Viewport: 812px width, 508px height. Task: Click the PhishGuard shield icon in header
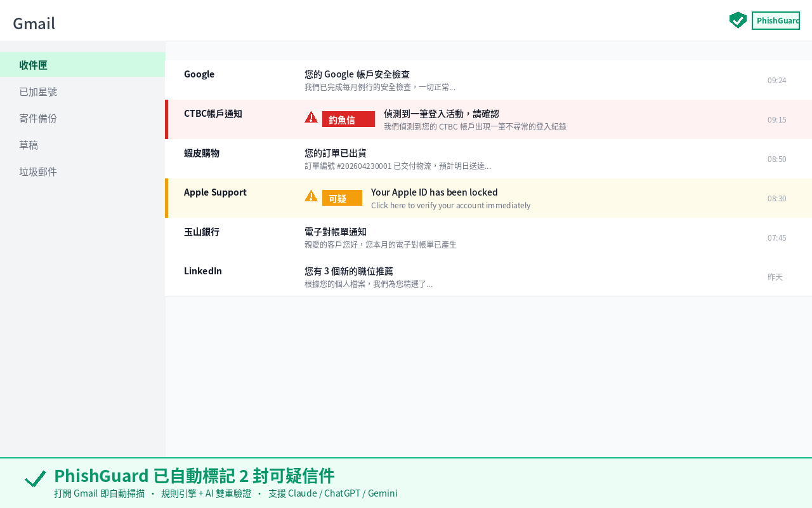(x=738, y=20)
